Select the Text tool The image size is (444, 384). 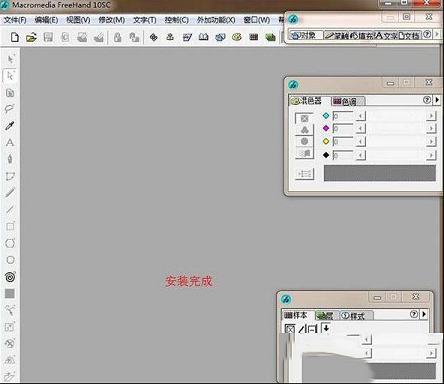coord(10,143)
